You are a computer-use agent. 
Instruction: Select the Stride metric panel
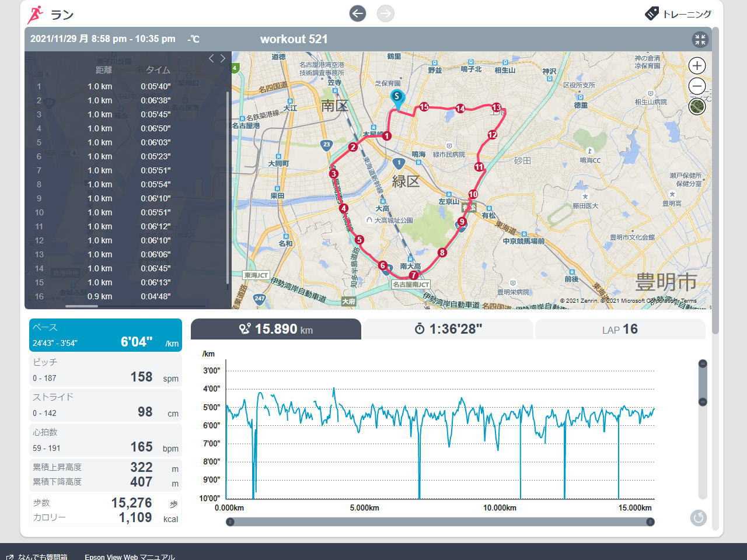pyautogui.click(x=105, y=405)
